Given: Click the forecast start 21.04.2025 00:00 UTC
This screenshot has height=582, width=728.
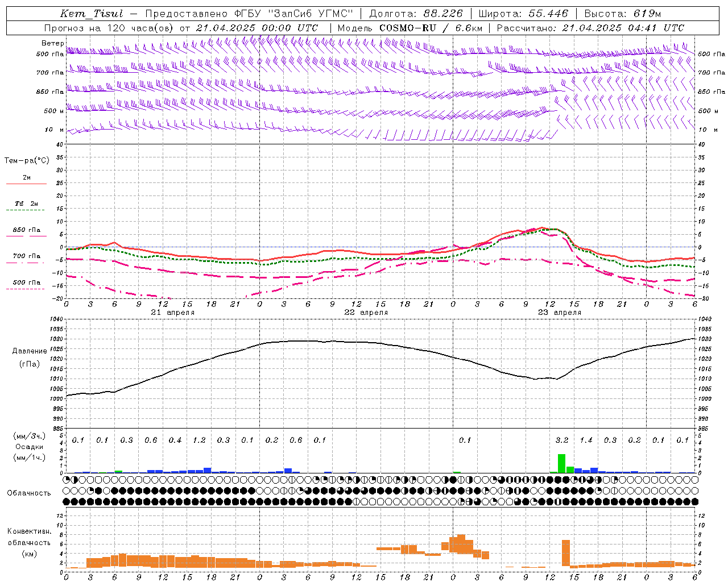Looking at the screenshot, I should coord(257,28).
